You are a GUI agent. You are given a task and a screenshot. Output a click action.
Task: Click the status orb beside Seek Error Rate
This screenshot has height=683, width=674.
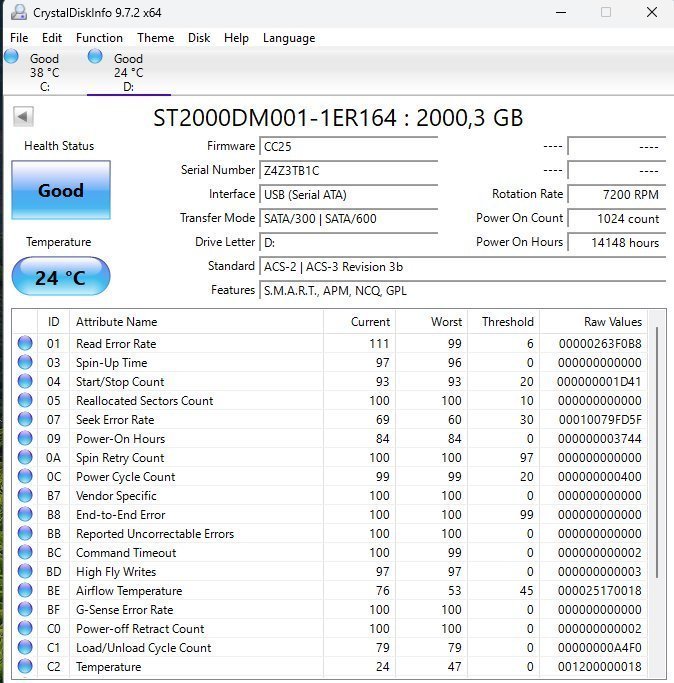pyautogui.click(x=25, y=420)
